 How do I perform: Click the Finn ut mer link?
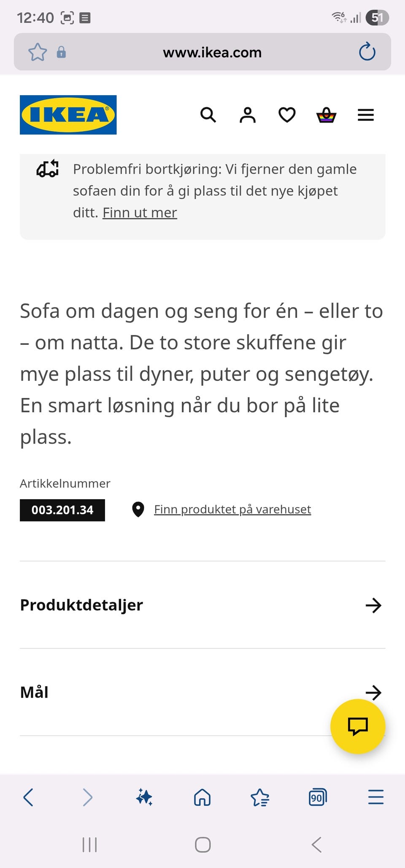(140, 212)
